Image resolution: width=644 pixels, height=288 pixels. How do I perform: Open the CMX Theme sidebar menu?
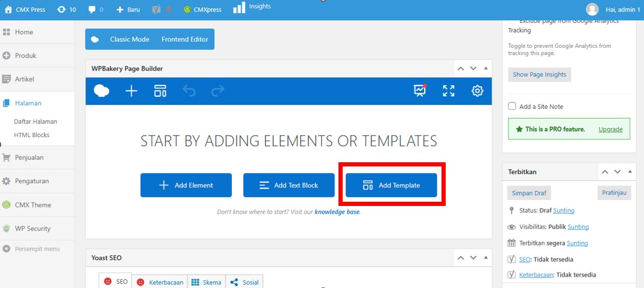33,205
